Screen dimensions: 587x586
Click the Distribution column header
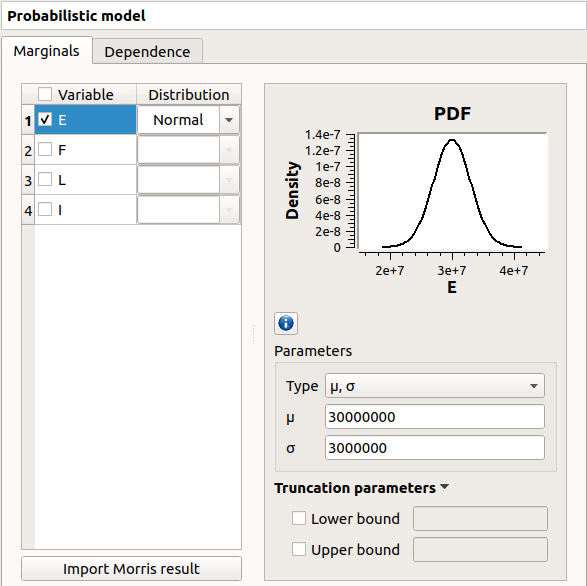tap(189, 94)
